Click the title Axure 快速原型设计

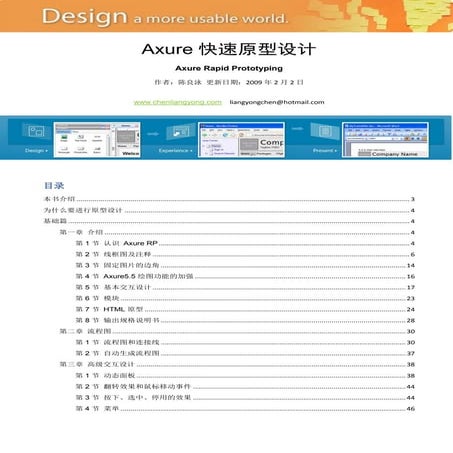[x=229, y=49]
